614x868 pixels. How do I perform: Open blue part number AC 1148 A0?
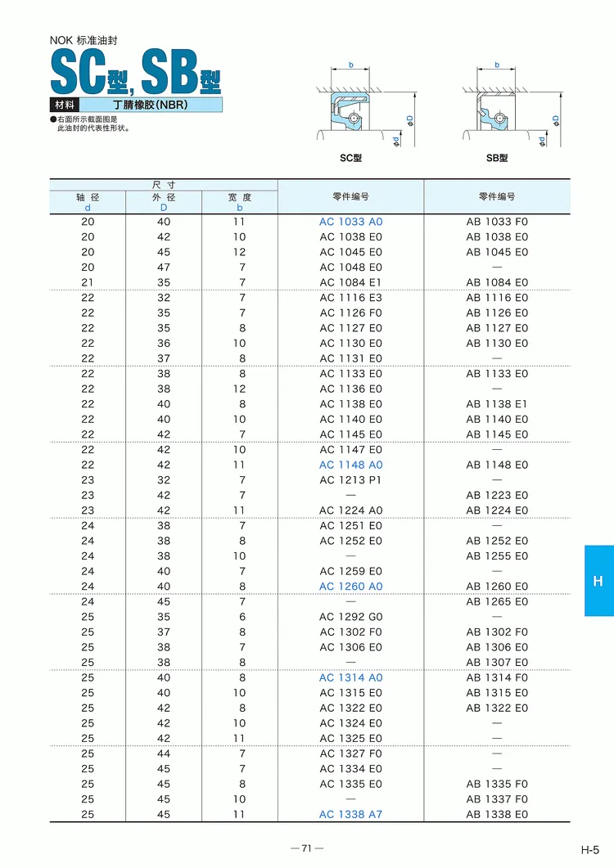coord(350,465)
